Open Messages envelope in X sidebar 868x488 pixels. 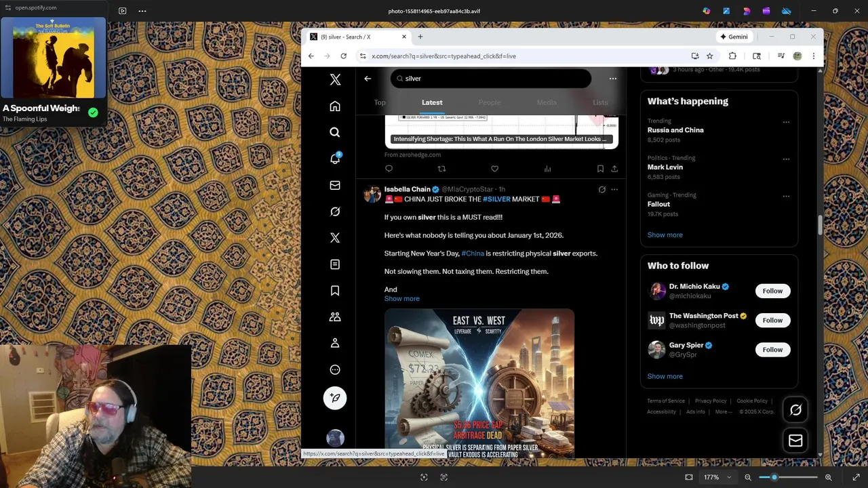(x=335, y=185)
